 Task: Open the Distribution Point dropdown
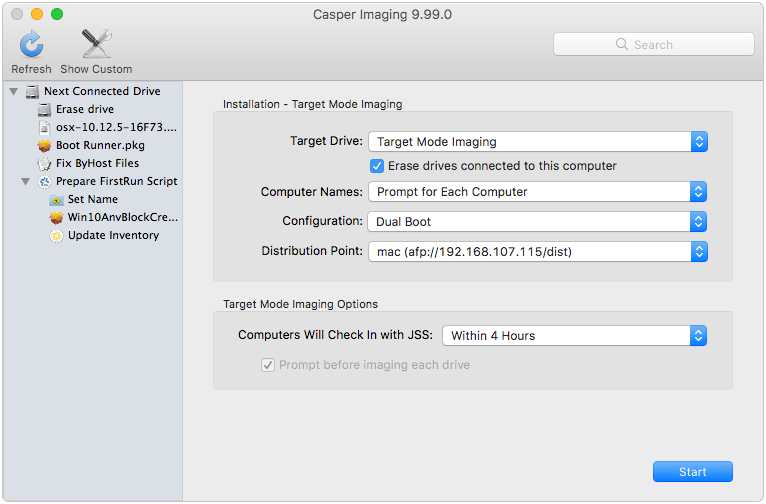538,252
